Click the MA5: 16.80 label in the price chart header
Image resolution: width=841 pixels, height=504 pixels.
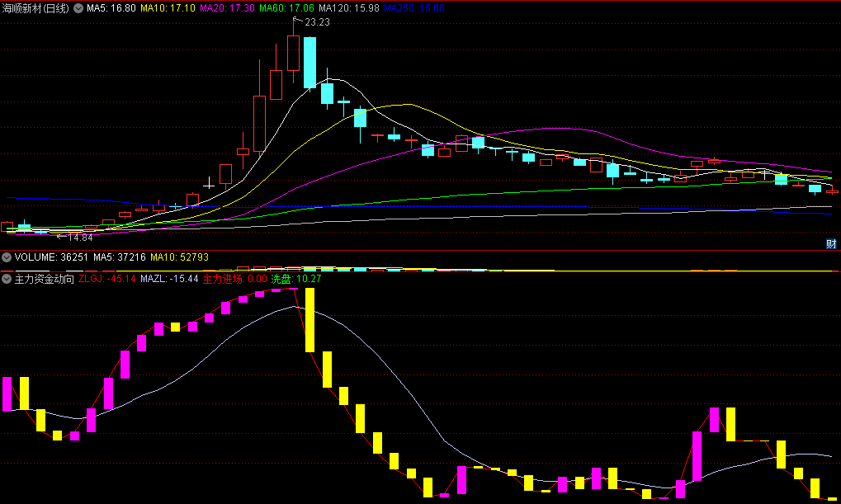111,8
